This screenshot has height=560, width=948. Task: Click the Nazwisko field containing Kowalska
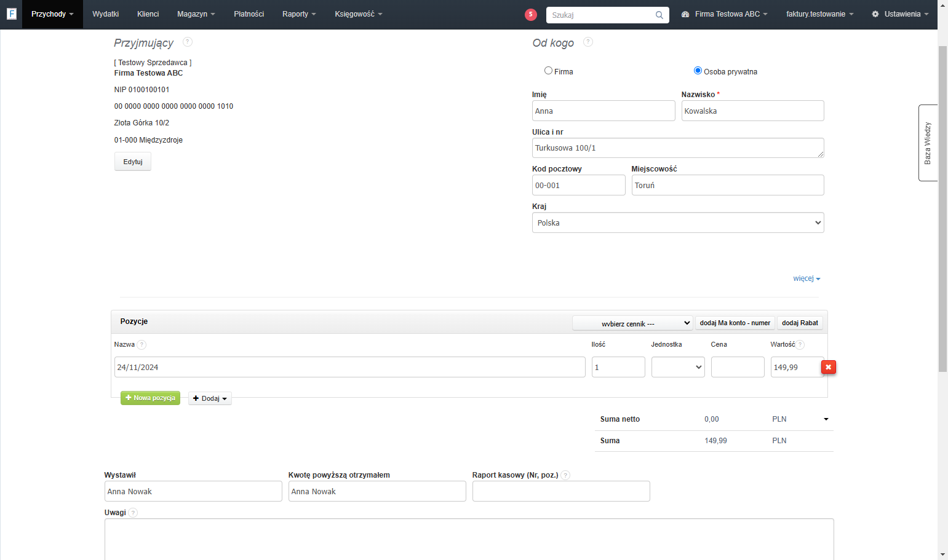point(752,111)
